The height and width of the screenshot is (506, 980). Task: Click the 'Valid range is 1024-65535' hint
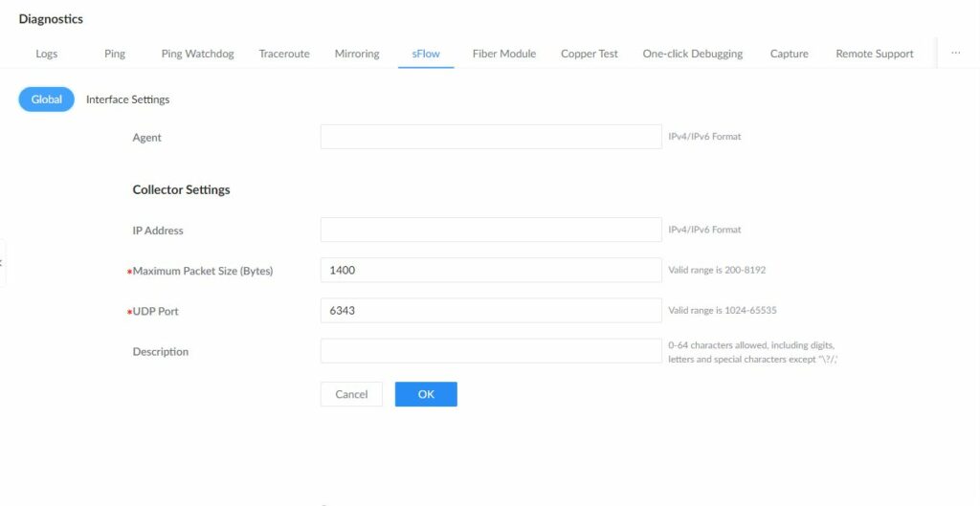(723, 310)
